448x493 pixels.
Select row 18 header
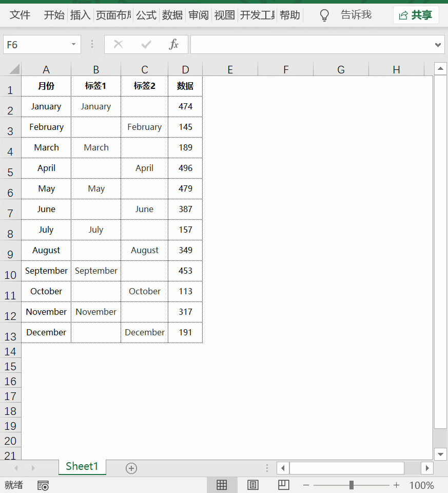coord(10,411)
